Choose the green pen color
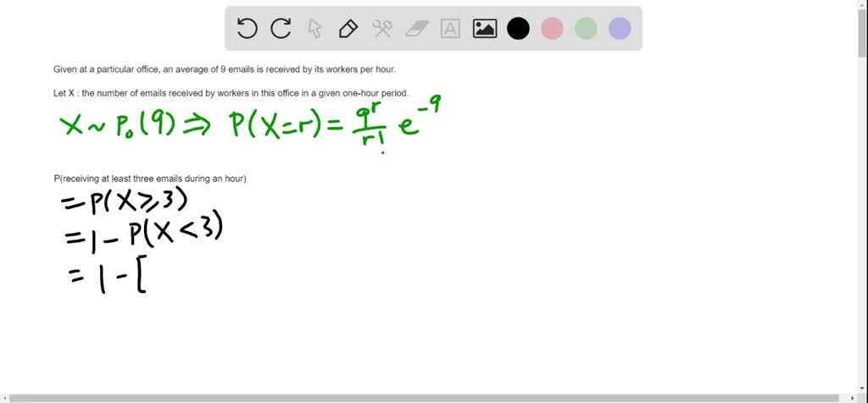 (x=586, y=29)
